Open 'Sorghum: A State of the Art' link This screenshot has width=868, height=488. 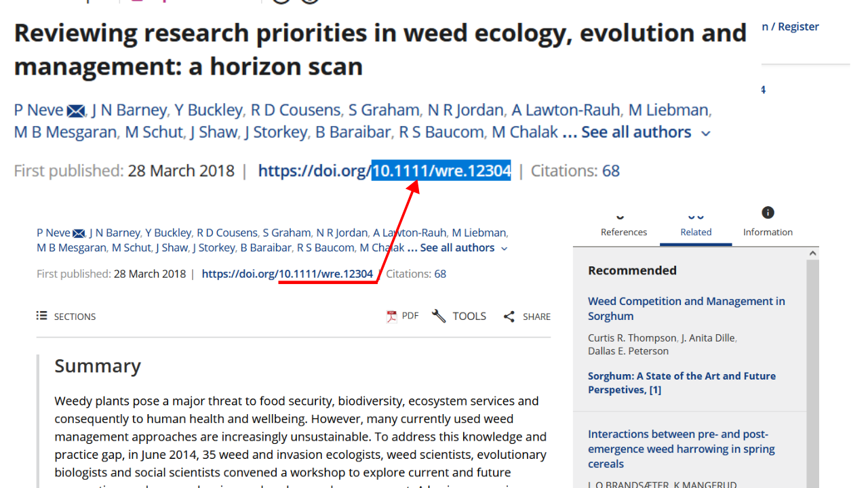682,382
